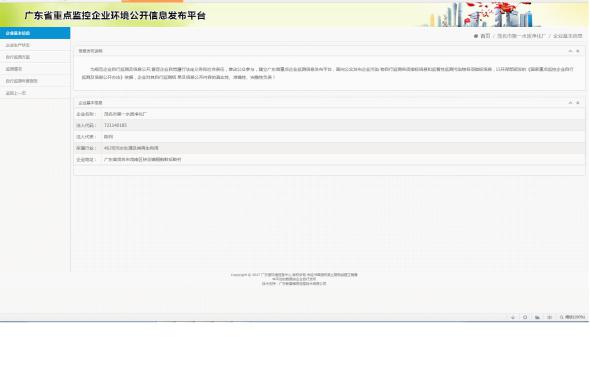Click the download arrow in the status bar
The image size is (590, 369).
pyautogui.click(x=513, y=317)
